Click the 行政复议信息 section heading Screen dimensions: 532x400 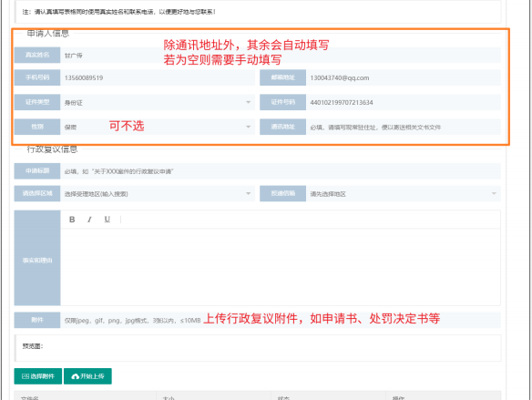click(x=52, y=149)
